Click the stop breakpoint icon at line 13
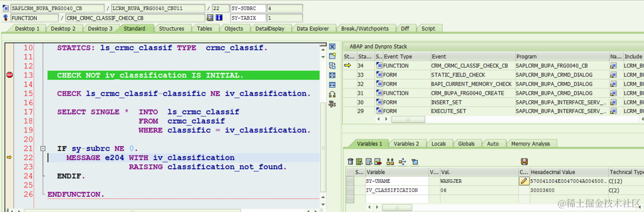The image size is (644, 212). pyautogui.click(x=9, y=75)
